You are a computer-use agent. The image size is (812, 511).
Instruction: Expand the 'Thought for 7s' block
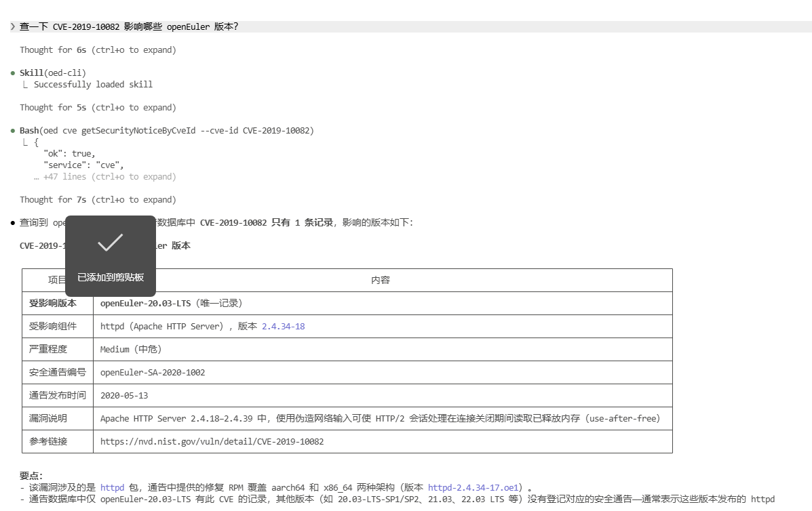(98, 200)
